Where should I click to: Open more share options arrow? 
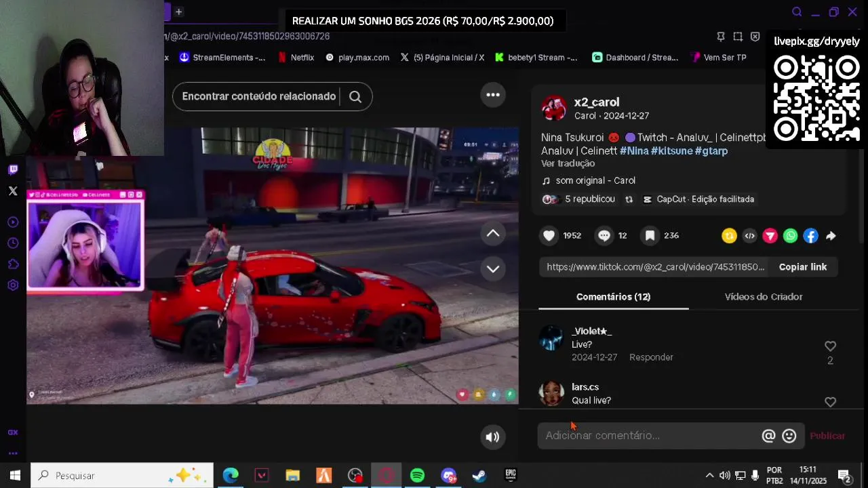[831, 236]
